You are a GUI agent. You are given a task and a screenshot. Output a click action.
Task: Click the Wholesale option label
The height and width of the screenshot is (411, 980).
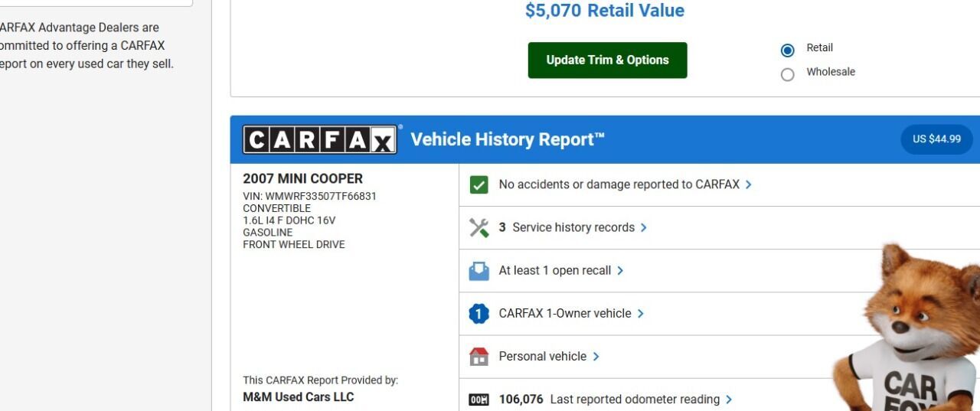tap(831, 72)
